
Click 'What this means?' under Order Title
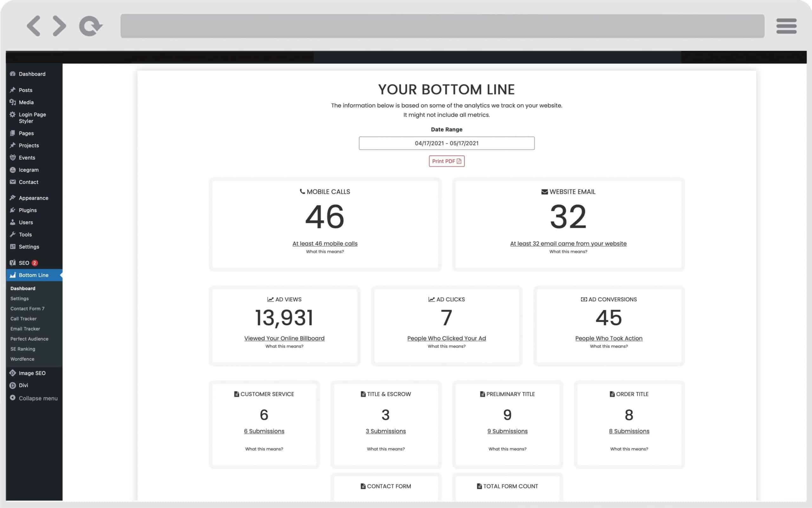click(629, 449)
